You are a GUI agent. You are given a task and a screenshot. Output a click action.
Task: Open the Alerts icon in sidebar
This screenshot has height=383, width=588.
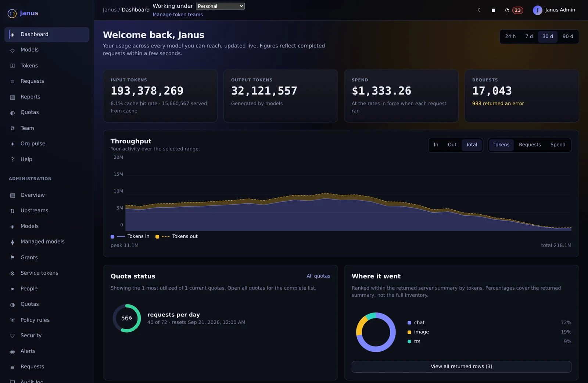click(12, 351)
